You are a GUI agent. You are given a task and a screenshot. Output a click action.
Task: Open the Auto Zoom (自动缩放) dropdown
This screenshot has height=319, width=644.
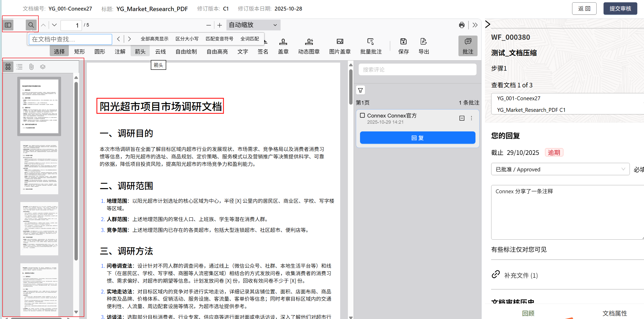click(x=253, y=25)
